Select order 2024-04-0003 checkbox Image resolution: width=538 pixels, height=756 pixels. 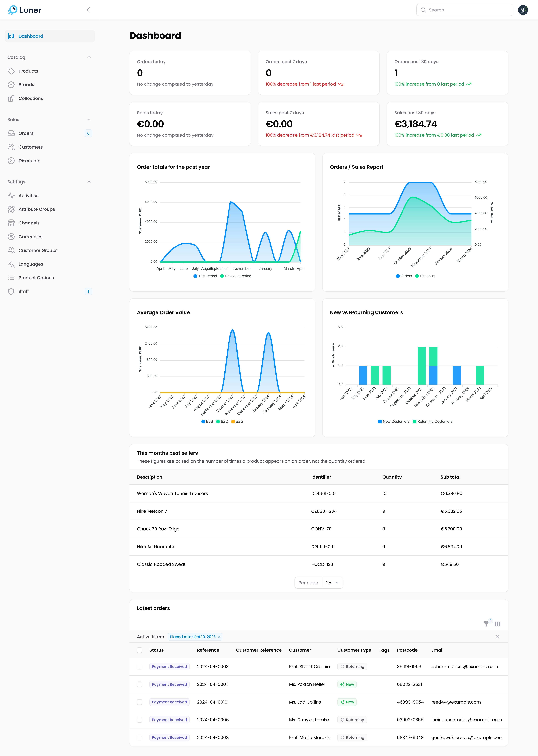pos(139,667)
